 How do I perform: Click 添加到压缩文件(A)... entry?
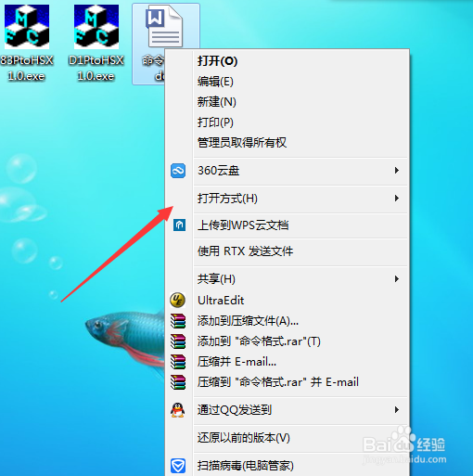[x=288, y=321]
